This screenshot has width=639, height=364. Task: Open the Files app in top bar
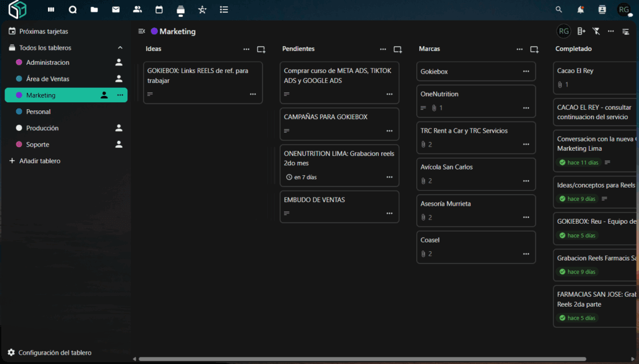(x=94, y=9)
